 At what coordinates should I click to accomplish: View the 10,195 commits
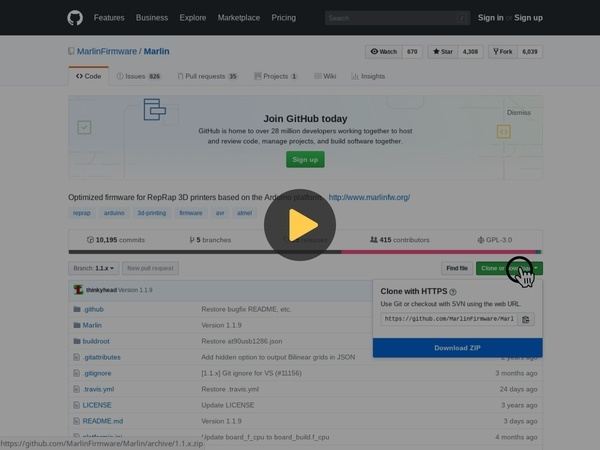(116, 240)
